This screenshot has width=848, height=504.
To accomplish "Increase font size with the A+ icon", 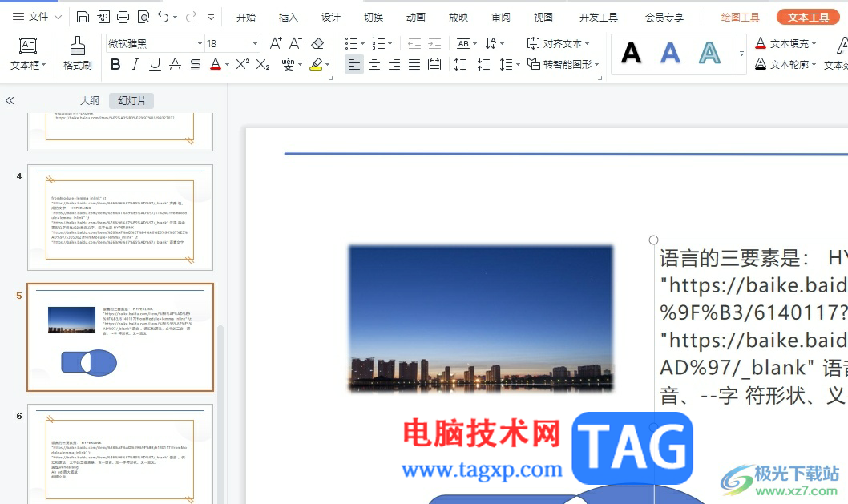I will [275, 43].
